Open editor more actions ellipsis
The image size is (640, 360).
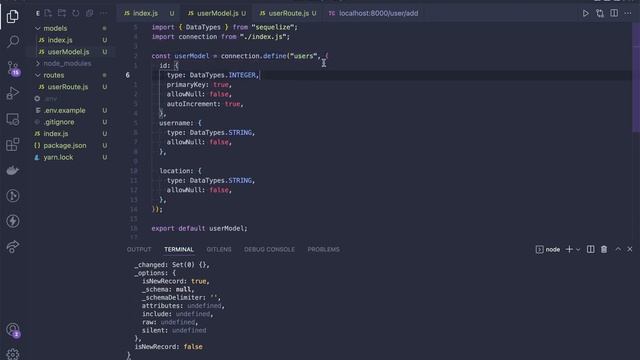(x=628, y=13)
